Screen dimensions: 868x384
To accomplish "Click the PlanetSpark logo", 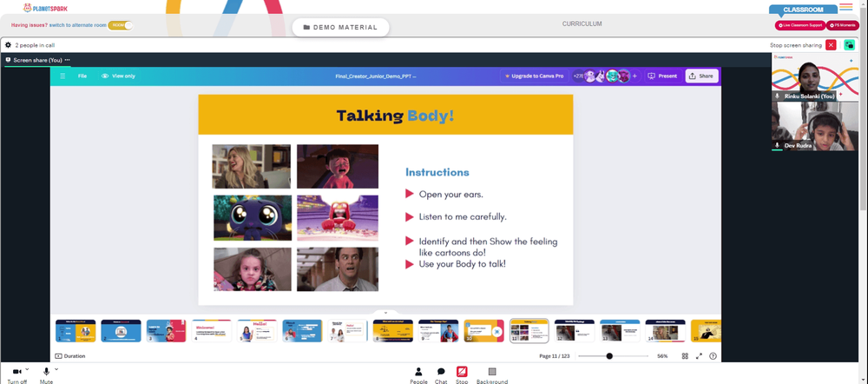I will click(x=45, y=8).
